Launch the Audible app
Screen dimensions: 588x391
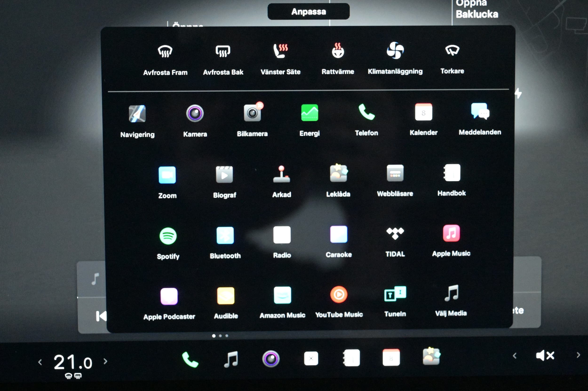(226, 296)
